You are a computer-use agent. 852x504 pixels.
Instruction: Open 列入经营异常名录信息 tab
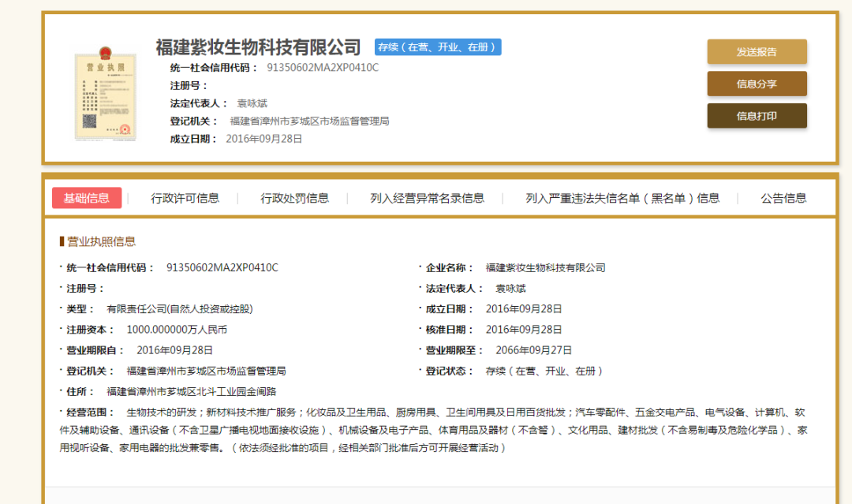(429, 198)
